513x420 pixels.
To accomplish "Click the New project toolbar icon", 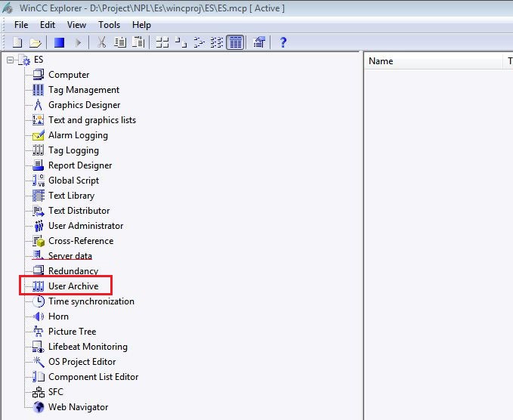I will pos(17,42).
